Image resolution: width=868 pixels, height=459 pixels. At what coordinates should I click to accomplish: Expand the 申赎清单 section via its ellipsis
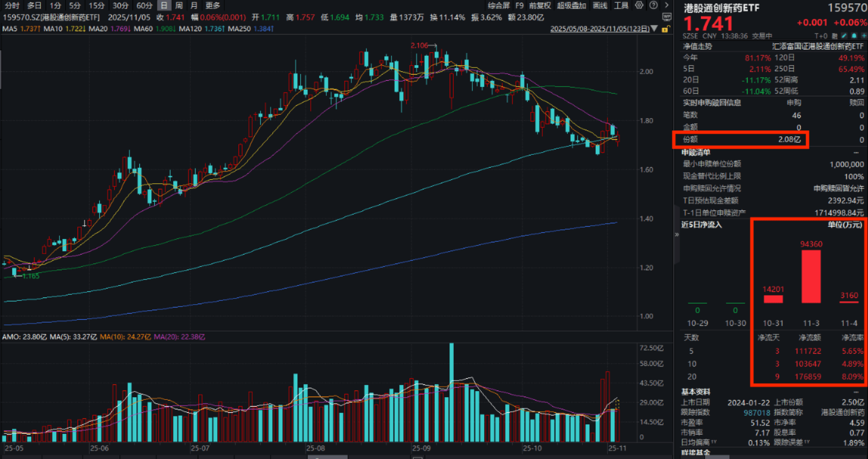point(856,152)
